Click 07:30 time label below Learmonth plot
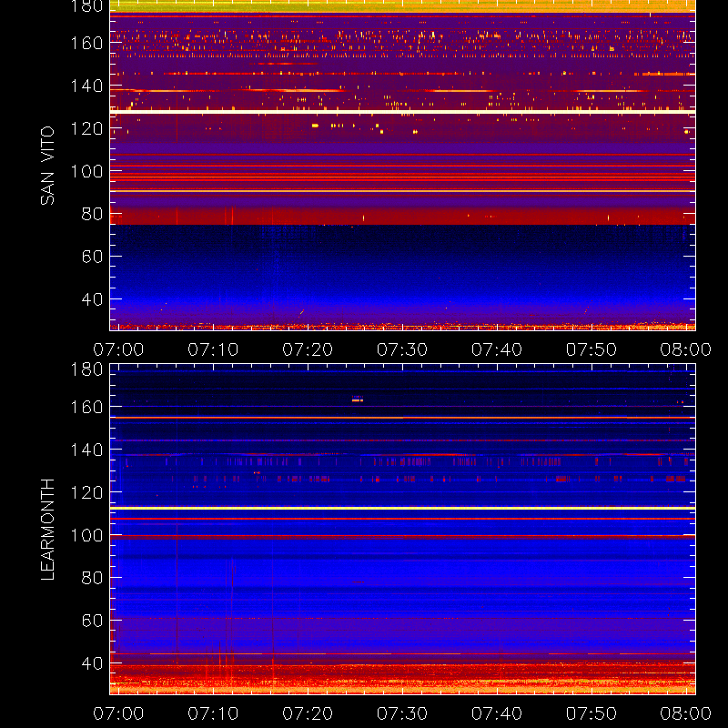This screenshot has height=728, width=728. (x=402, y=713)
